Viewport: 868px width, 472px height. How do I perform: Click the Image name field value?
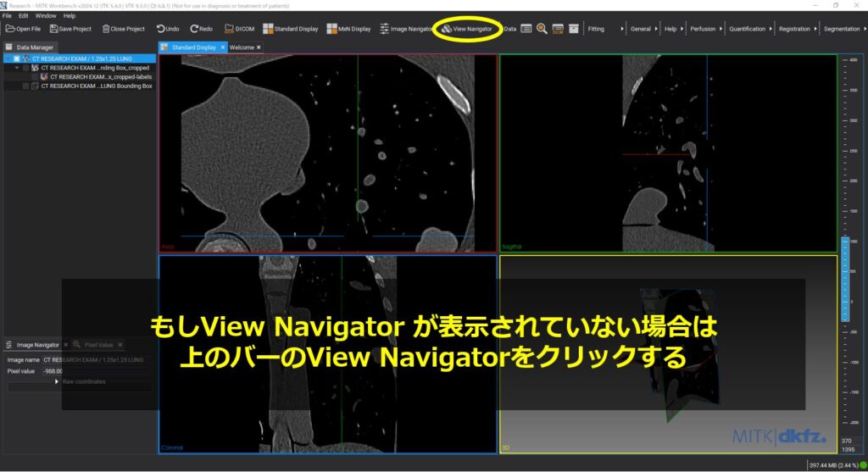(x=95, y=359)
